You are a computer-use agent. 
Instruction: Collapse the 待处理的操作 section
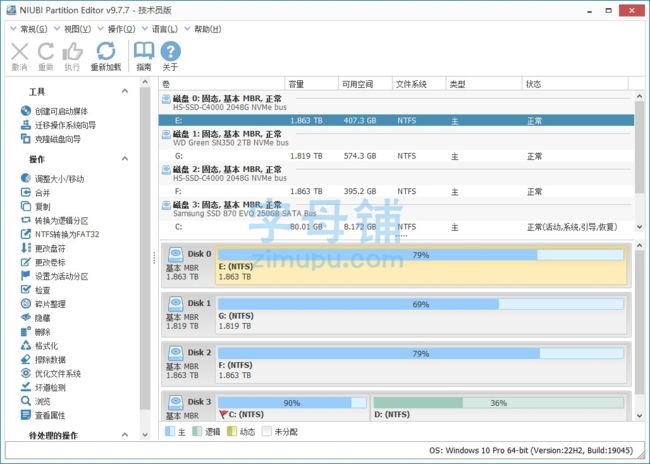pos(125,435)
